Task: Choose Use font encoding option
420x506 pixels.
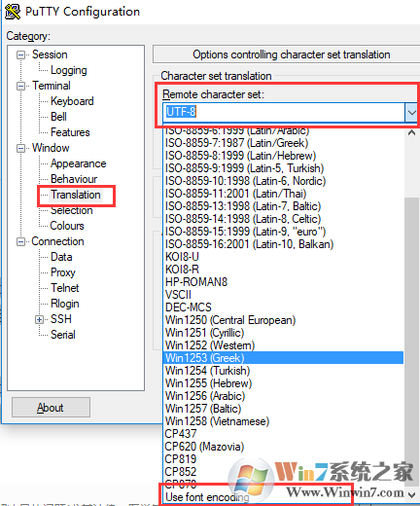Action: point(207,497)
